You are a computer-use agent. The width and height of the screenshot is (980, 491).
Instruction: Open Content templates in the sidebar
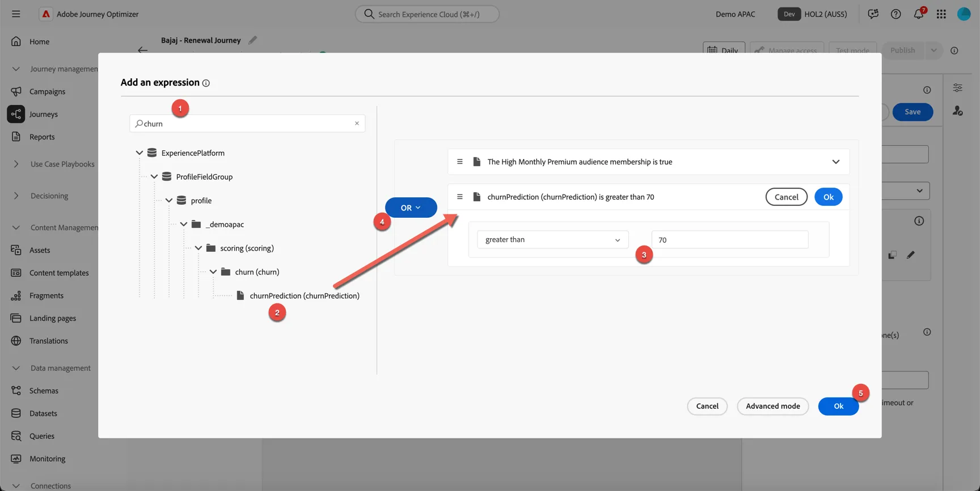coord(59,273)
